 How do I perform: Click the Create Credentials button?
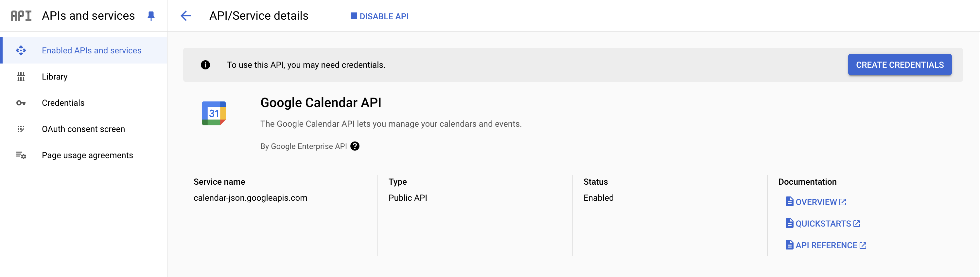pyautogui.click(x=899, y=65)
